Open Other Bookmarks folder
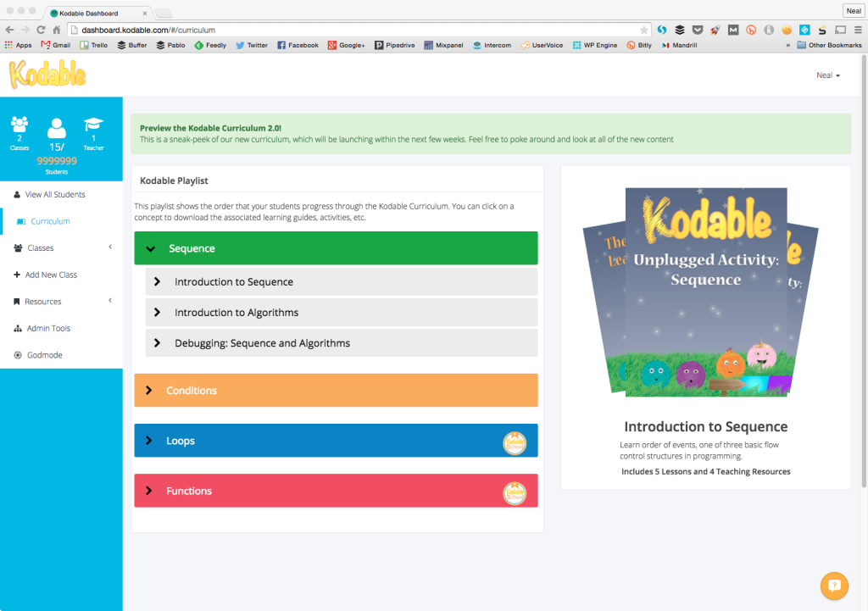Screen dimensions: 868x611 pyautogui.click(x=829, y=46)
